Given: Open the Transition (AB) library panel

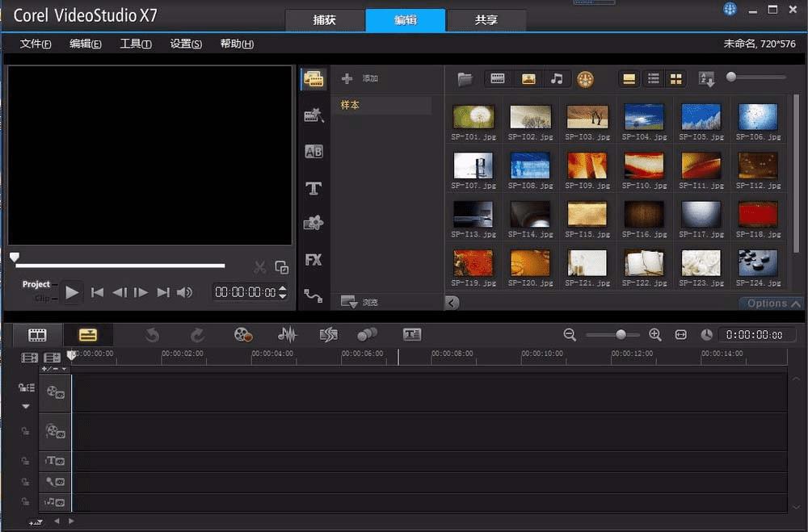Looking at the screenshot, I should [314, 152].
